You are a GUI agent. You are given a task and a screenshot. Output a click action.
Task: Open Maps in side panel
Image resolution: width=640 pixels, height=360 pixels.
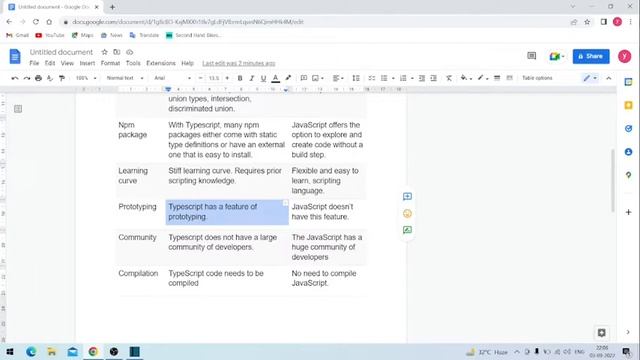(628, 175)
